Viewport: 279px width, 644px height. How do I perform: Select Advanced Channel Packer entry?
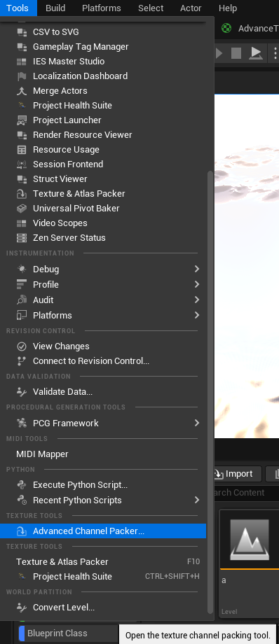click(x=103, y=531)
